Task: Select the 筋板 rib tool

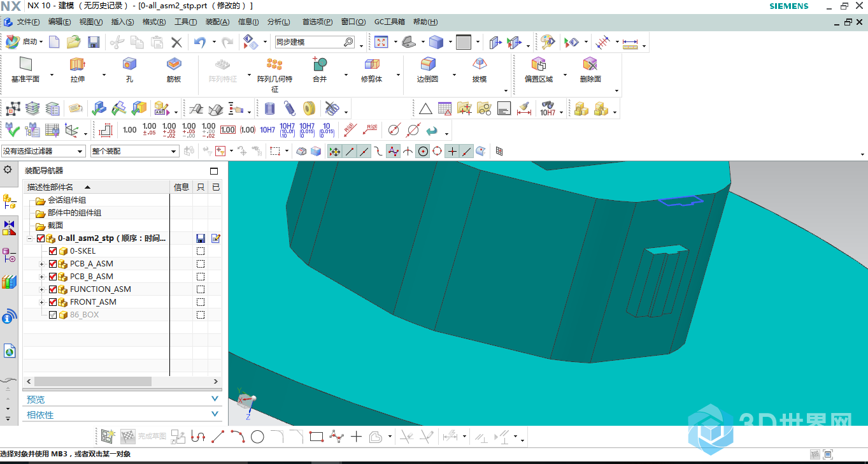Action: 174,70
